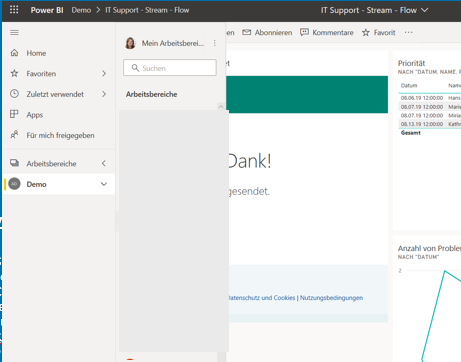Viewport: 461px width, 362px height.
Task: Click the Favorit button label
Action: (384, 32)
